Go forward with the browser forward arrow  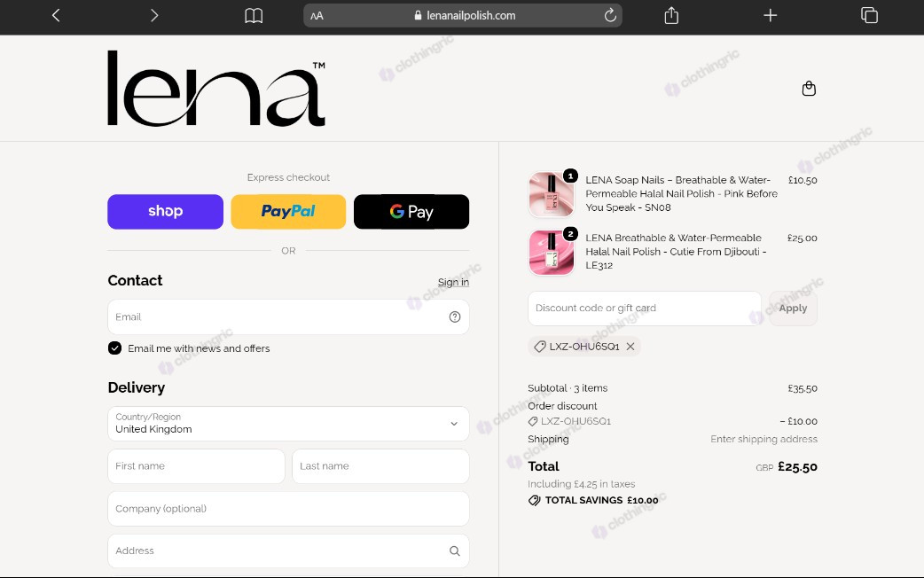point(154,15)
